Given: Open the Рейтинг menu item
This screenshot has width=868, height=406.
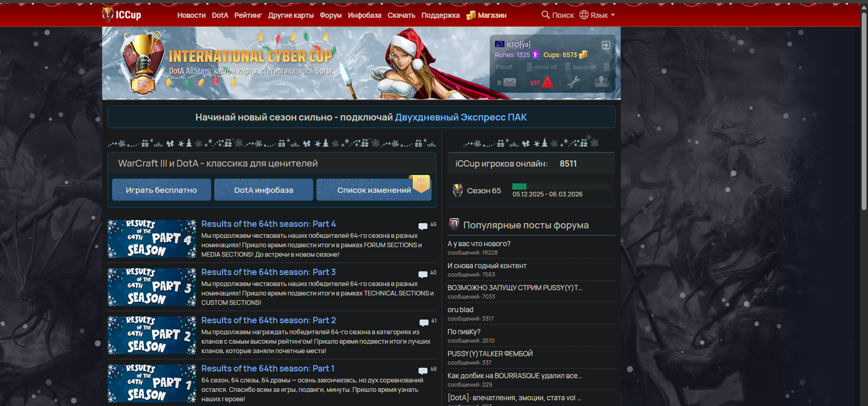Looking at the screenshot, I should click(248, 15).
